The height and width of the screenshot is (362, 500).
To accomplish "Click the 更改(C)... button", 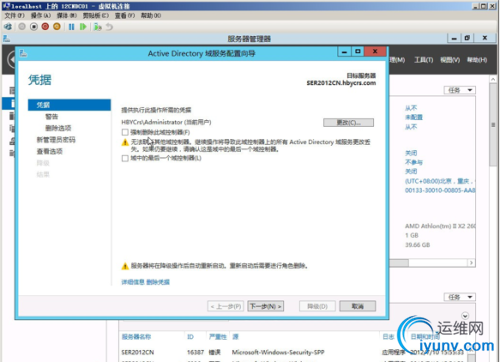I will tap(348, 122).
